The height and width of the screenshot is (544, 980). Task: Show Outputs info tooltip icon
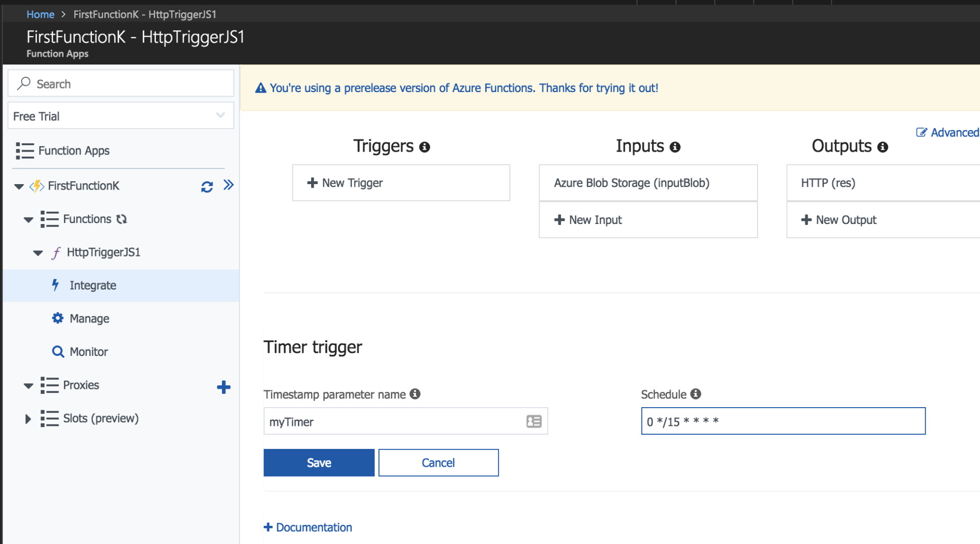coord(883,147)
